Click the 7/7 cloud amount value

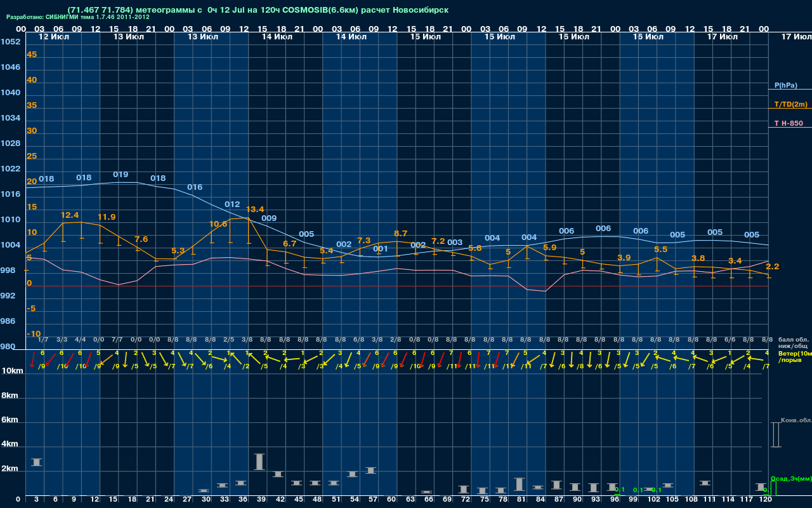tap(117, 340)
